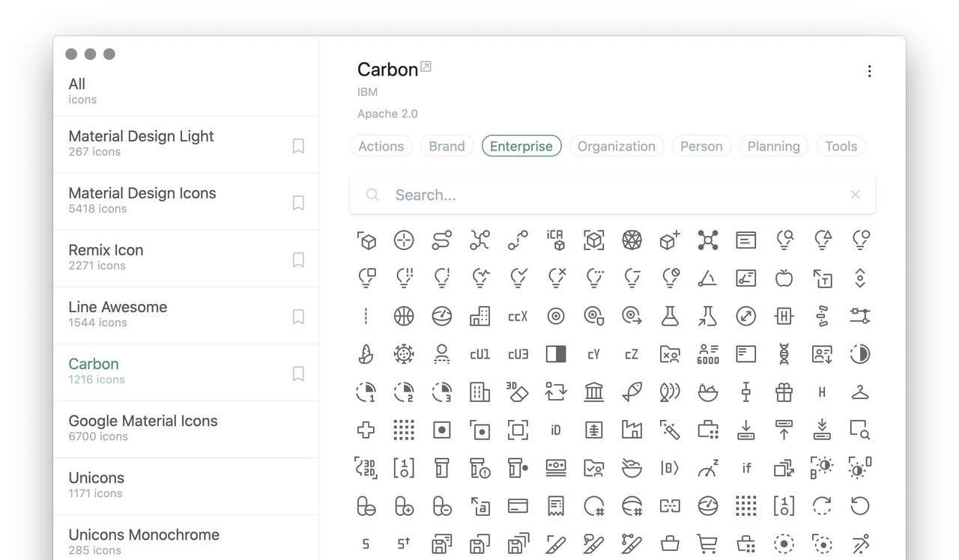Select the factory building icon
Viewport: 959px width, 560px height.
click(632, 430)
